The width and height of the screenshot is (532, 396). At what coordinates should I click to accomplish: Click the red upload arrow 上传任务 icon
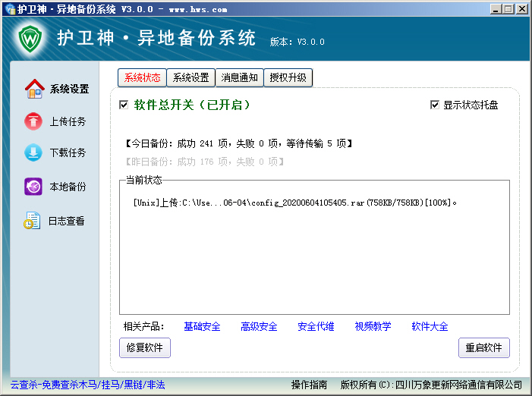[33, 121]
